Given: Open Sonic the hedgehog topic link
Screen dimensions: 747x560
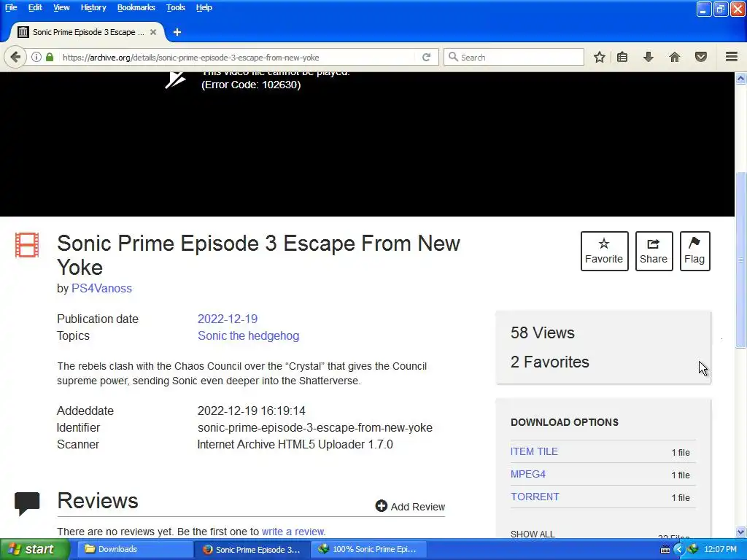Looking at the screenshot, I should tap(249, 335).
